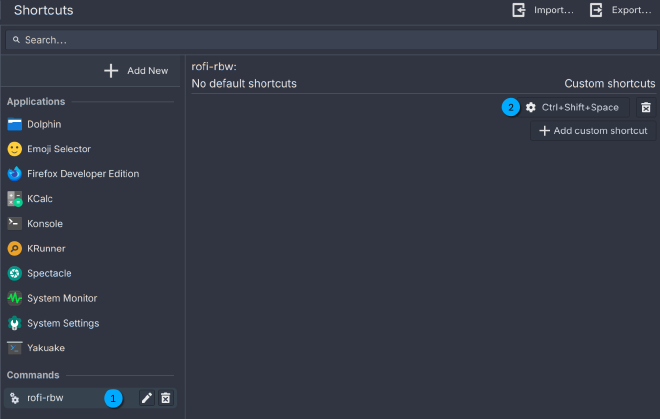Click the Ctrl+Shift+Space shortcut button
The image size is (660, 419).
point(573,107)
